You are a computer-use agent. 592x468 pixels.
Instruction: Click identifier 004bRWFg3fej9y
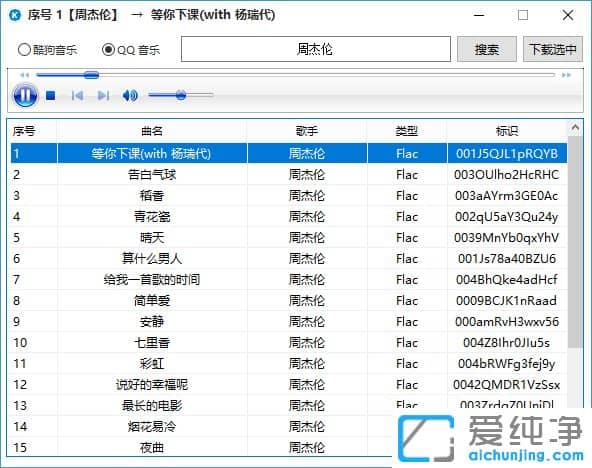507,364
